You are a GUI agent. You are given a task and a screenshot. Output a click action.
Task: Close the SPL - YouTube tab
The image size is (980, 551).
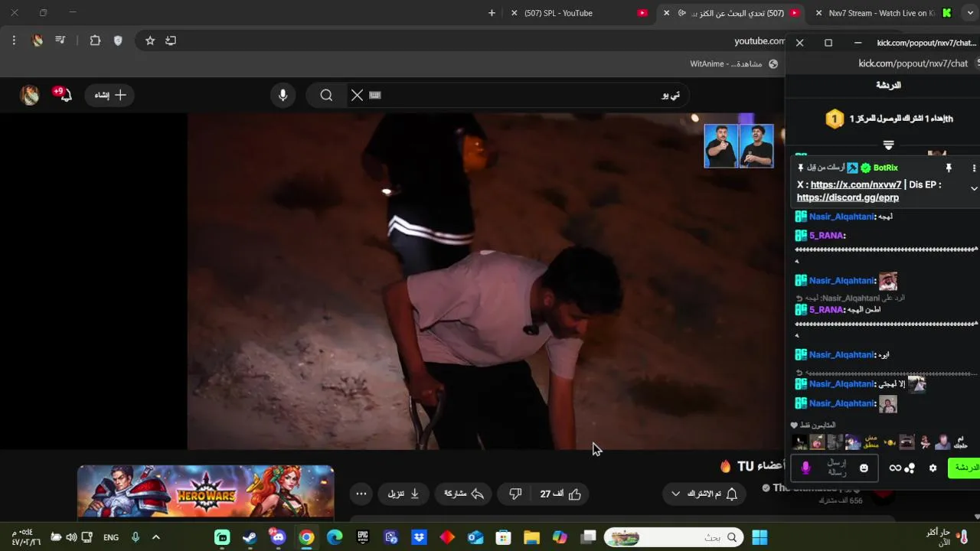514,13
